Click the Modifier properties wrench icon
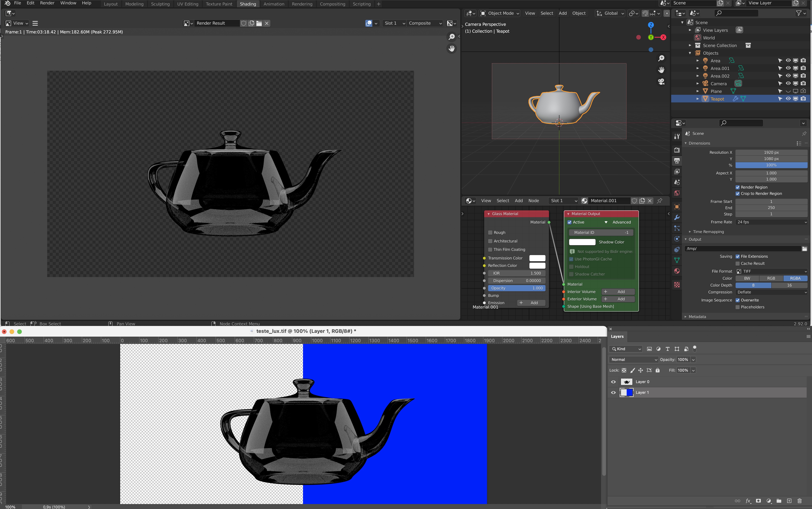The height and width of the screenshot is (509, 812). [677, 217]
